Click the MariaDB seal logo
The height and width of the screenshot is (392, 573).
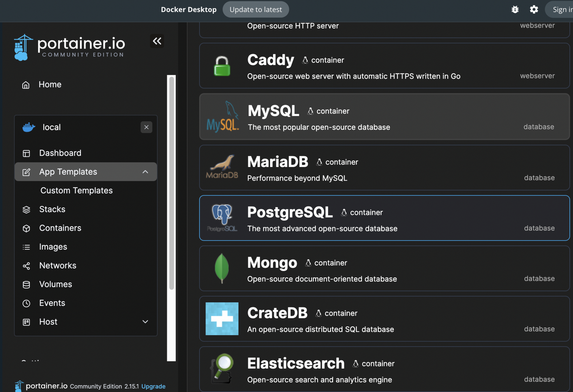pyautogui.click(x=222, y=167)
